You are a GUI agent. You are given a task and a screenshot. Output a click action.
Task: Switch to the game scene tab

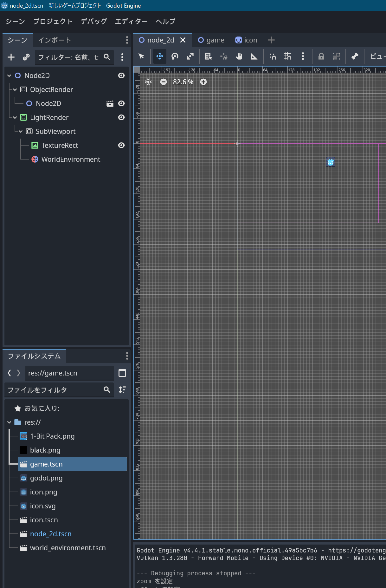pos(211,40)
